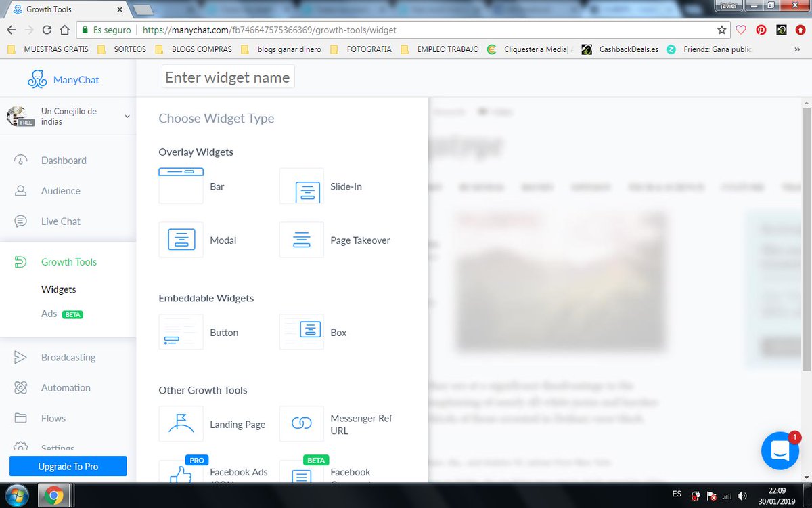Open SORTEOS bookmark folder

coord(121,49)
